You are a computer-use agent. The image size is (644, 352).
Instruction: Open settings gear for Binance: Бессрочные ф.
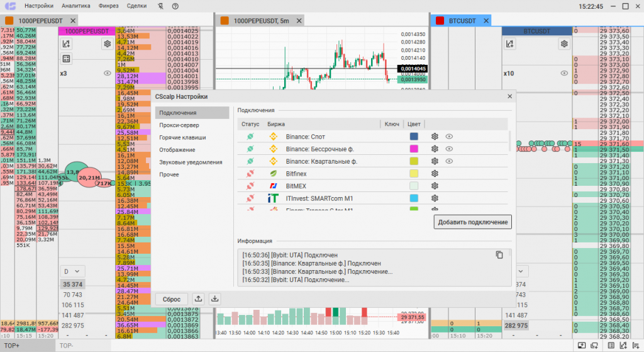click(x=435, y=149)
